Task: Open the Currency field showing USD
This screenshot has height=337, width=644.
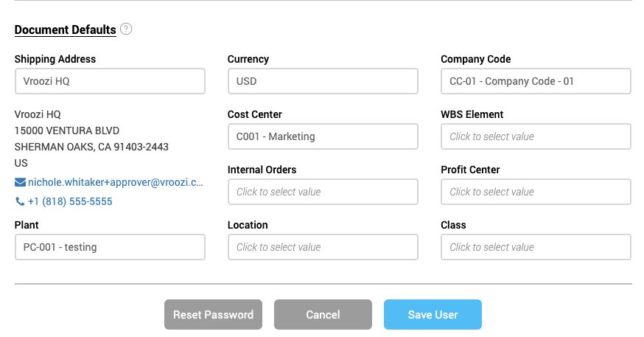Action: (x=323, y=81)
